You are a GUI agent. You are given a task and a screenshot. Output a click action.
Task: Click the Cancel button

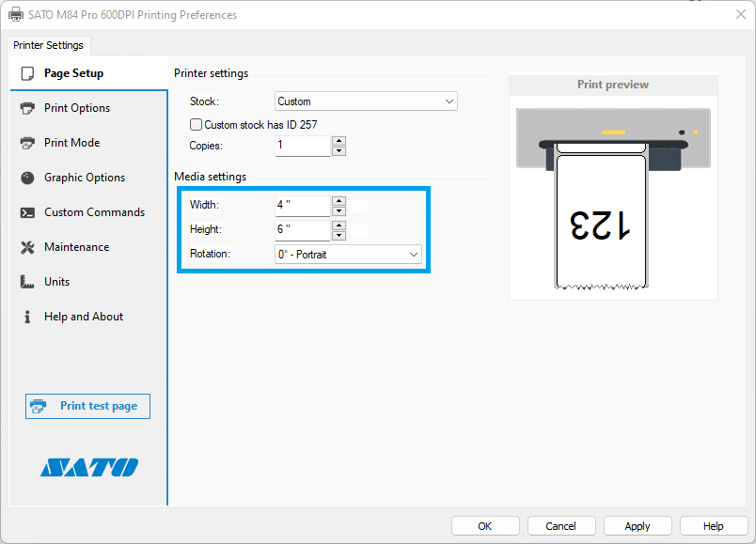tap(561, 526)
